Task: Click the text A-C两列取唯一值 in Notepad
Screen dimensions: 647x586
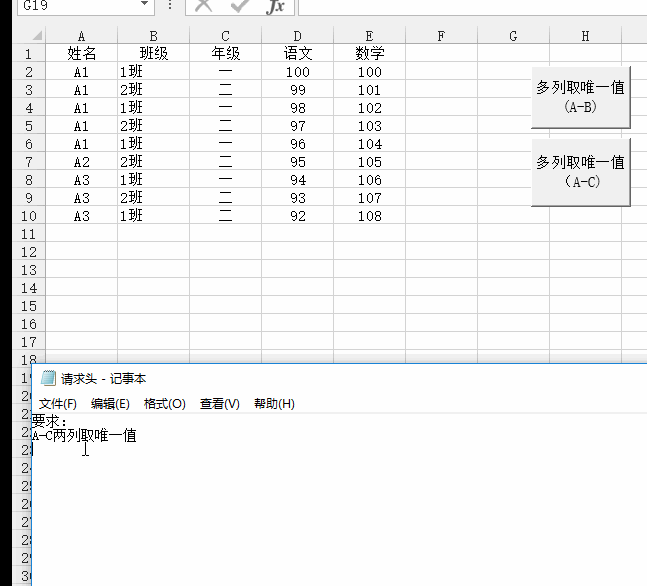Action: pyautogui.click(x=84, y=435)
